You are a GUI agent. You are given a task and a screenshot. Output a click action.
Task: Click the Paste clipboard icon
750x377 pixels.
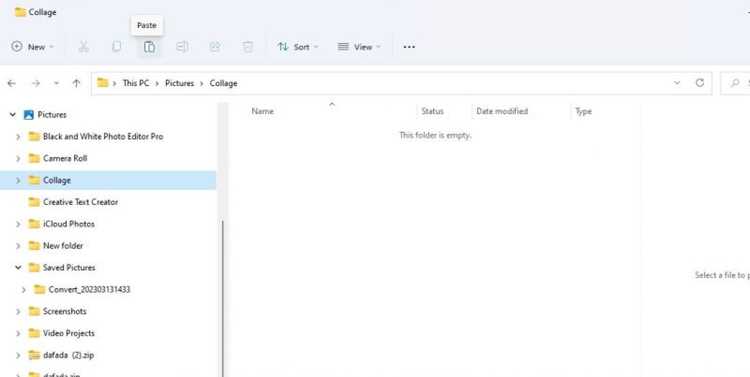[x=149, y=47]
